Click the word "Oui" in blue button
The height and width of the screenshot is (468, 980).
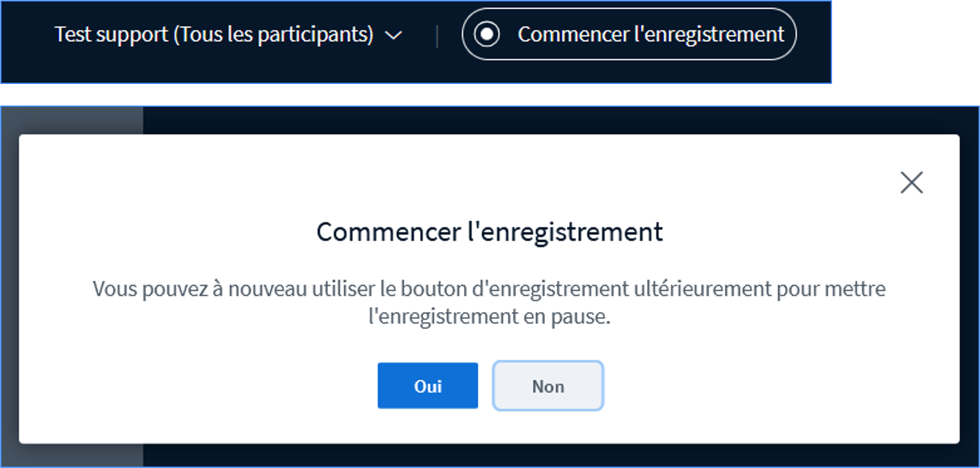pyautogui.click(x=428, y=387)
